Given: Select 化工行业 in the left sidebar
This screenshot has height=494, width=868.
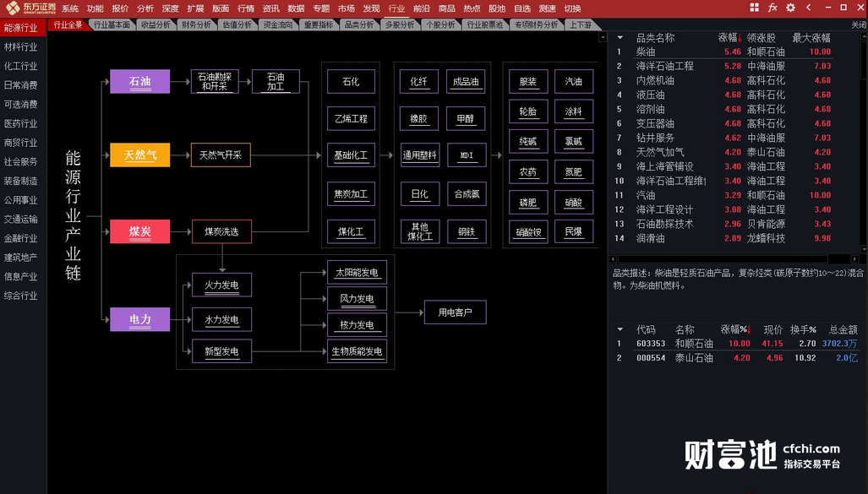Looking at the screenshot, I should (x=20, y=66).
